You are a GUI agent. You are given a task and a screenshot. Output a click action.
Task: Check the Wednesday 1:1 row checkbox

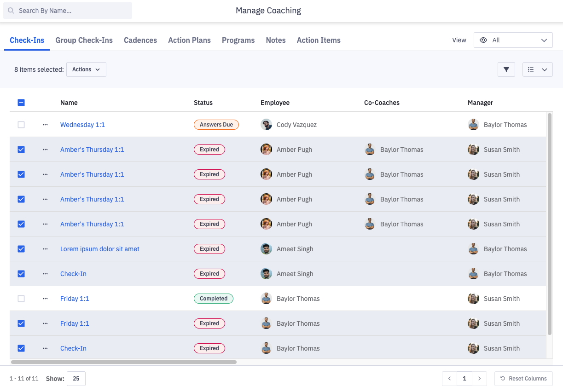click(21, 125)
